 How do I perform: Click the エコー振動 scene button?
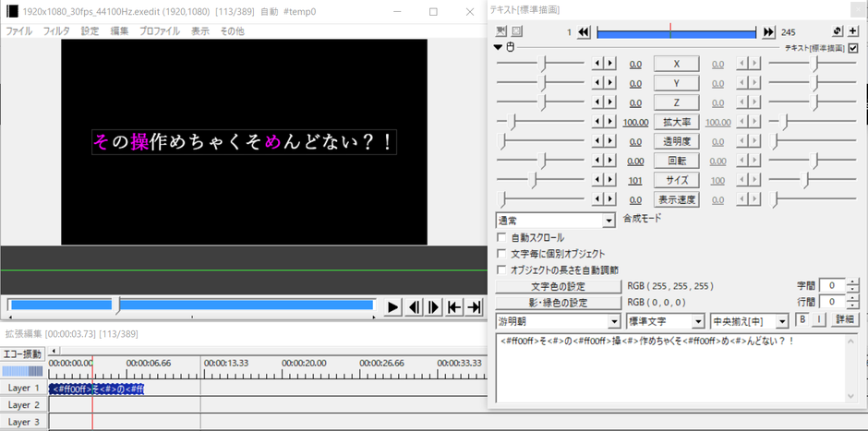[22, 353]
